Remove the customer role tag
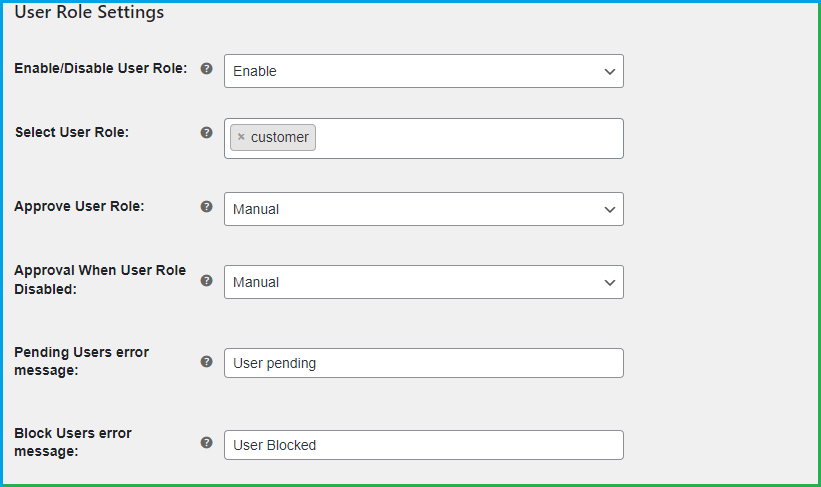 pyautogui.click(x=241, y=137)
